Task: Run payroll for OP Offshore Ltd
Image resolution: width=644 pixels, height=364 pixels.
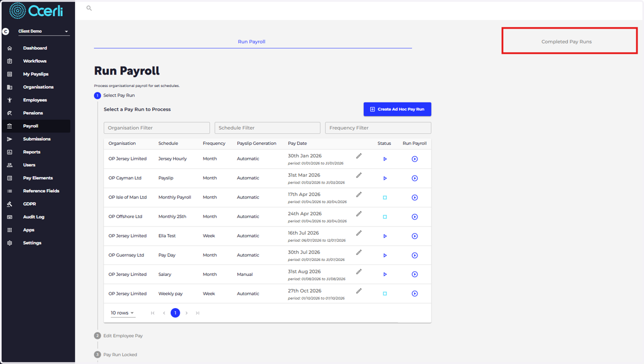Action: click(415, 217)
